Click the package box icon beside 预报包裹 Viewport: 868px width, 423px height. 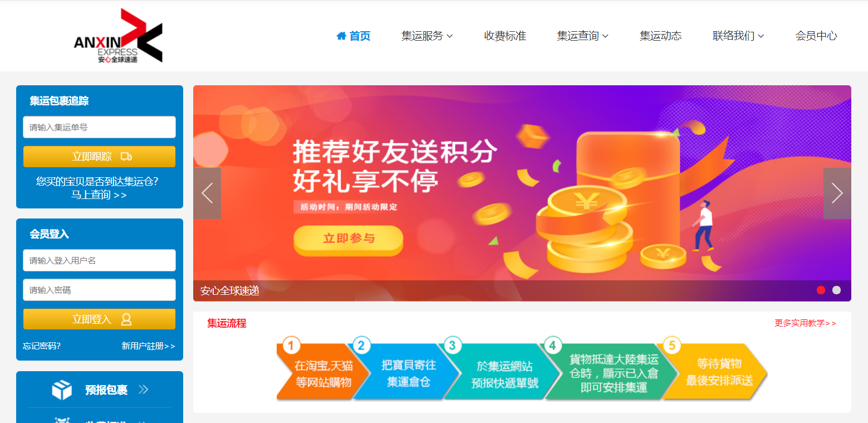tap(62, 390)
